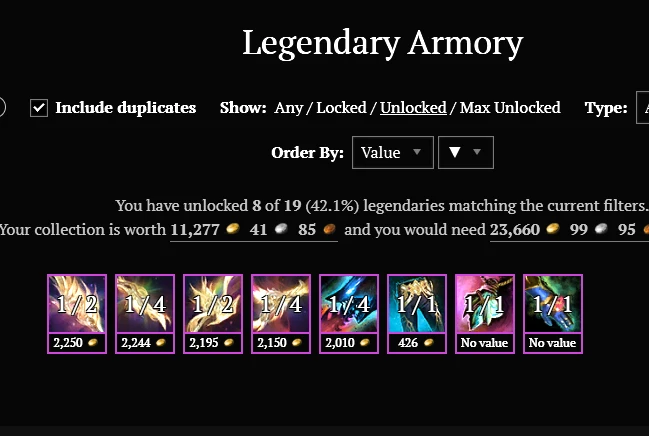Viewport: 649px width, 436px height.
Task: Toggle the Include duplicates checkbox
Action: (x=39, y=108)
